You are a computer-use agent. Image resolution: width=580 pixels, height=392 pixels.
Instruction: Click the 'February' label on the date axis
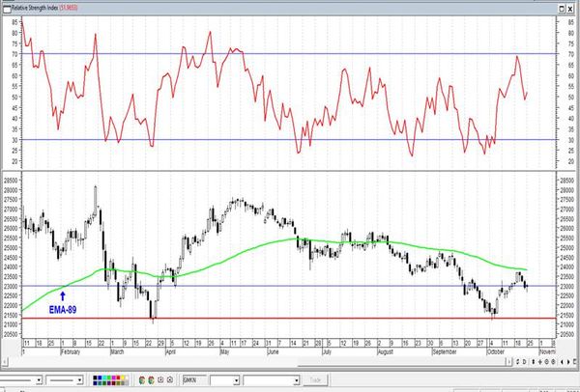tap(71, 352)
